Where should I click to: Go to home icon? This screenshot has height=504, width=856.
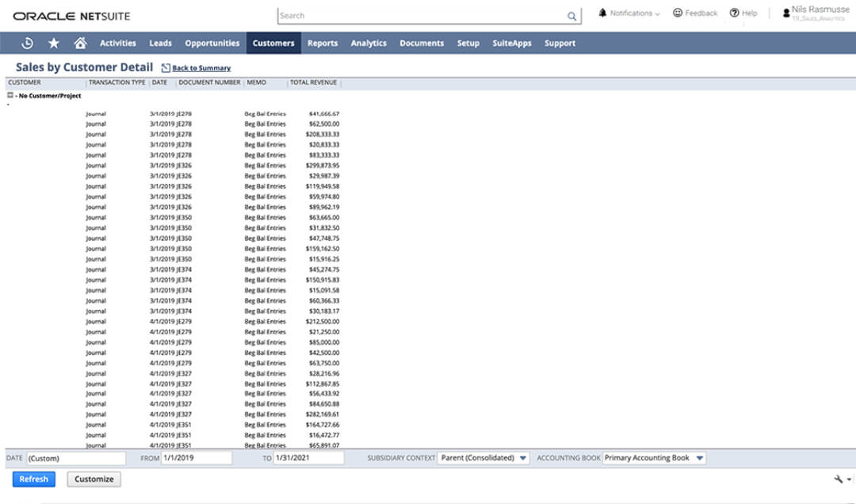click(80, 43)
